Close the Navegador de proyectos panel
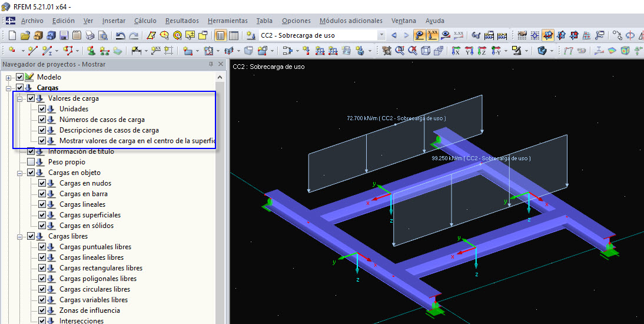 tap(221, 64)
